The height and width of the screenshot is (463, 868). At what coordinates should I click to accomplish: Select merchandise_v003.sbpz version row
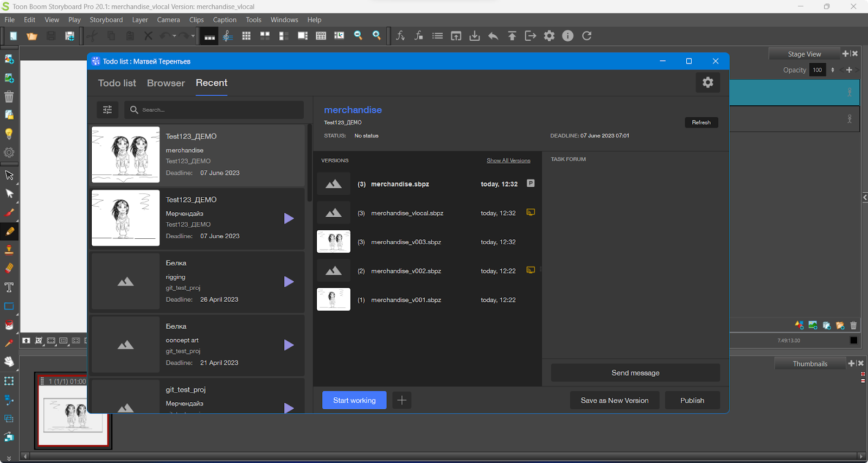coord(427,242)
